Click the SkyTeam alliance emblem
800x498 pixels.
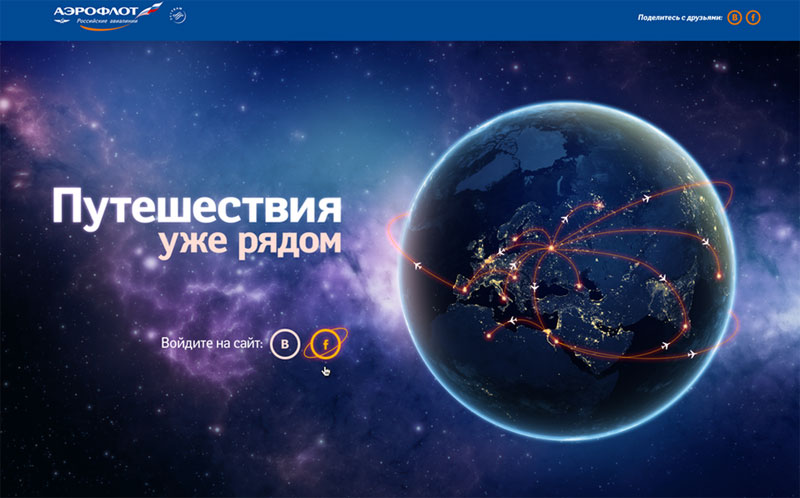pyautogui.click(x=178, y=17)
